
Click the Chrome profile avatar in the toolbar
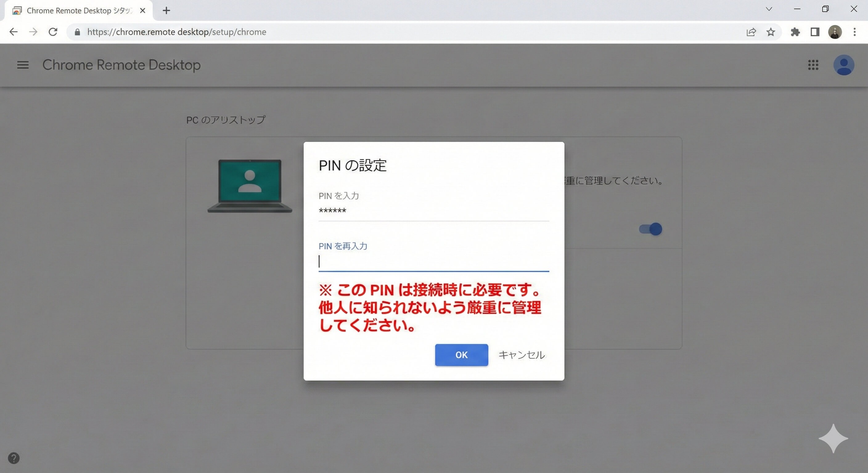point(835,32)
